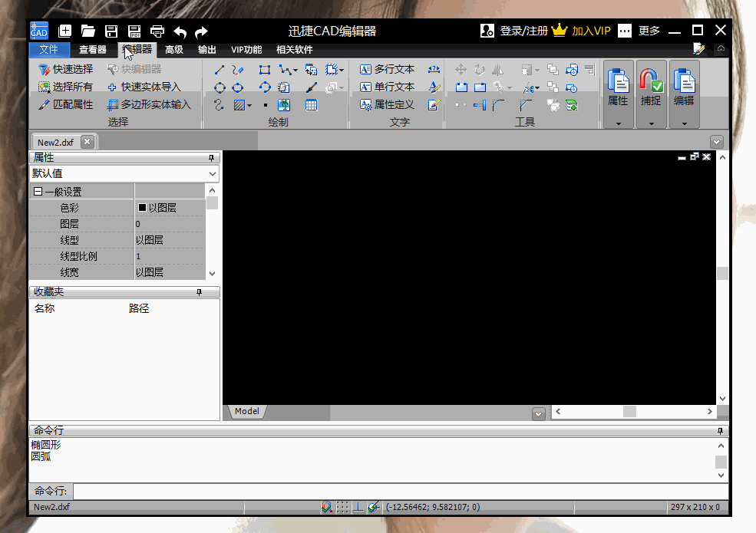Click the Multiline Text tool
The width and height of the screenshot is (756, 533).
click(388, 69)
